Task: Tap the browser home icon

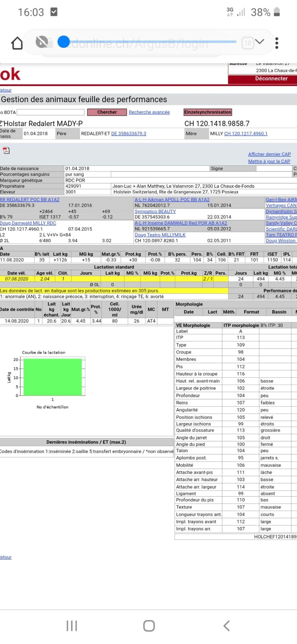Action: coord(17,43)
